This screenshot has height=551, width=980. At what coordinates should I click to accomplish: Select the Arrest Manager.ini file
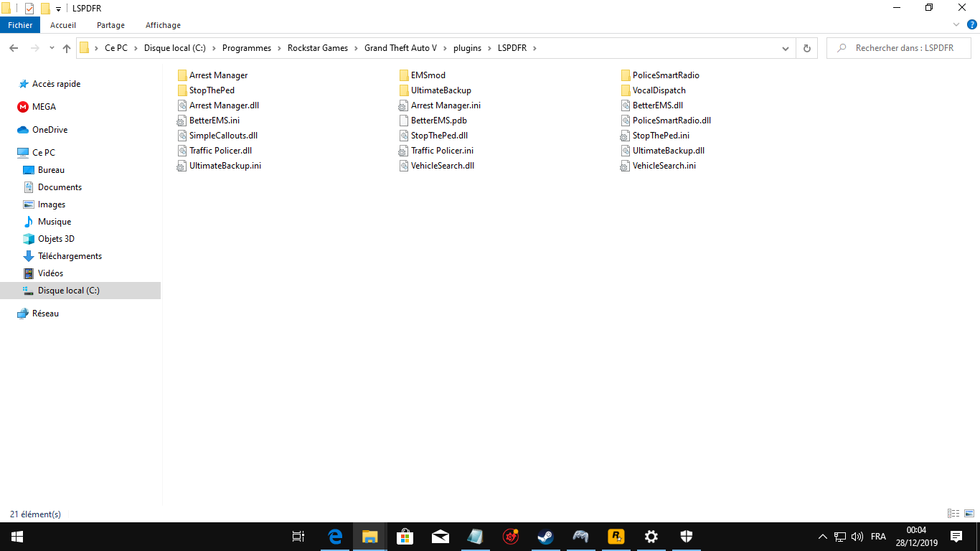pos(440,105)
